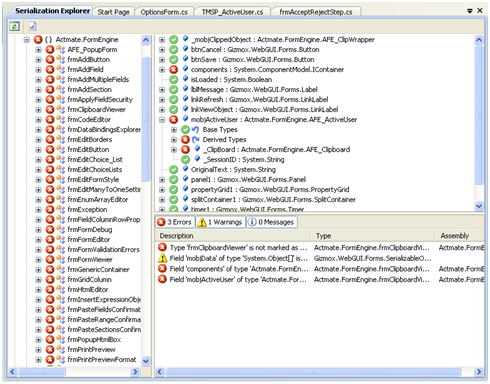Click the warning icon in the mobjData row
The height and width of the screenshot is (384, 490).
pyautogui.click(x=162, y=258)
